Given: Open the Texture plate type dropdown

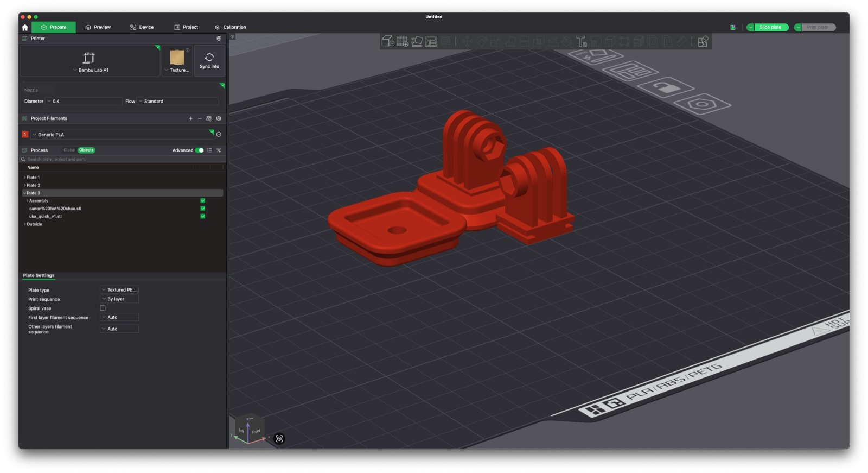Looking at the screenshot, I should click(x=177, y=61).
